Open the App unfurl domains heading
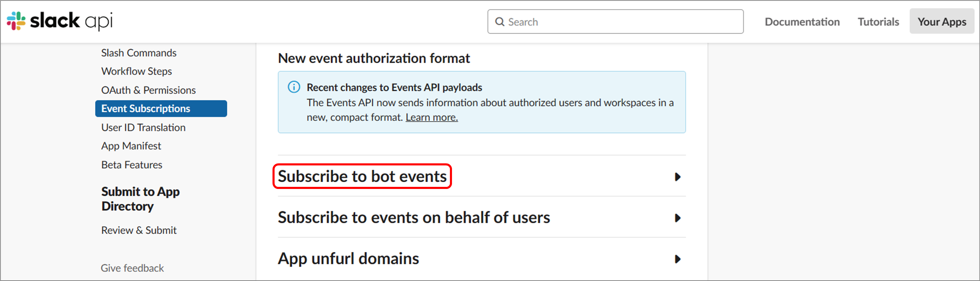 coord(349,259)
